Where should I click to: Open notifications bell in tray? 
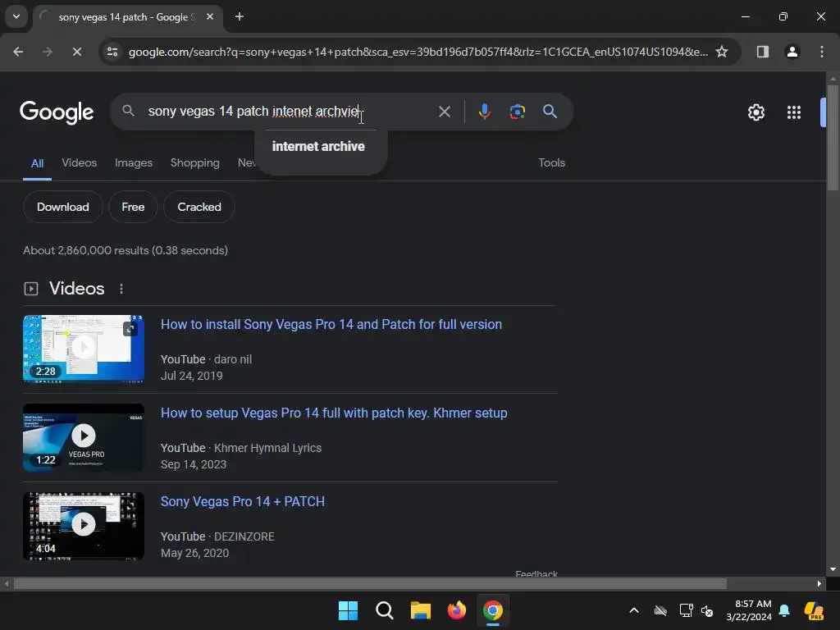[784, 610]
